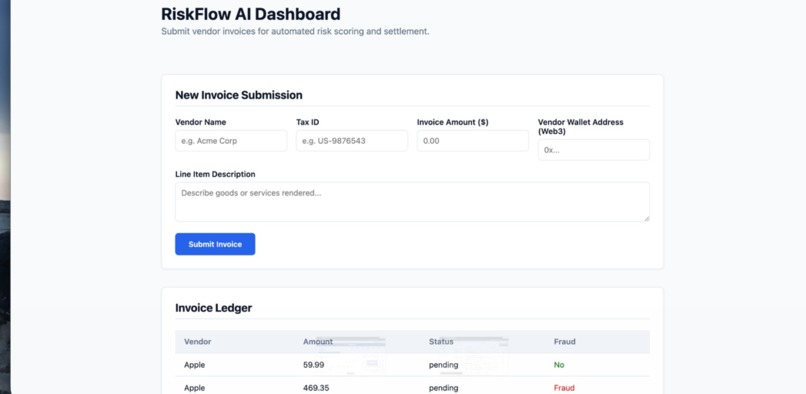Click the Invoice Amount ($) label

coord(452,122)
